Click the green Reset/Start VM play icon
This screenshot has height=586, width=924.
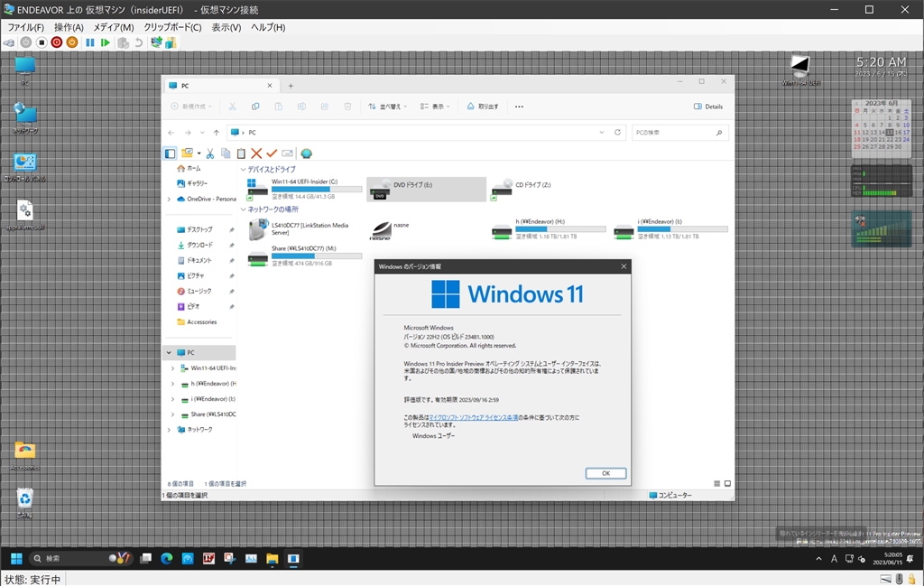106,42
